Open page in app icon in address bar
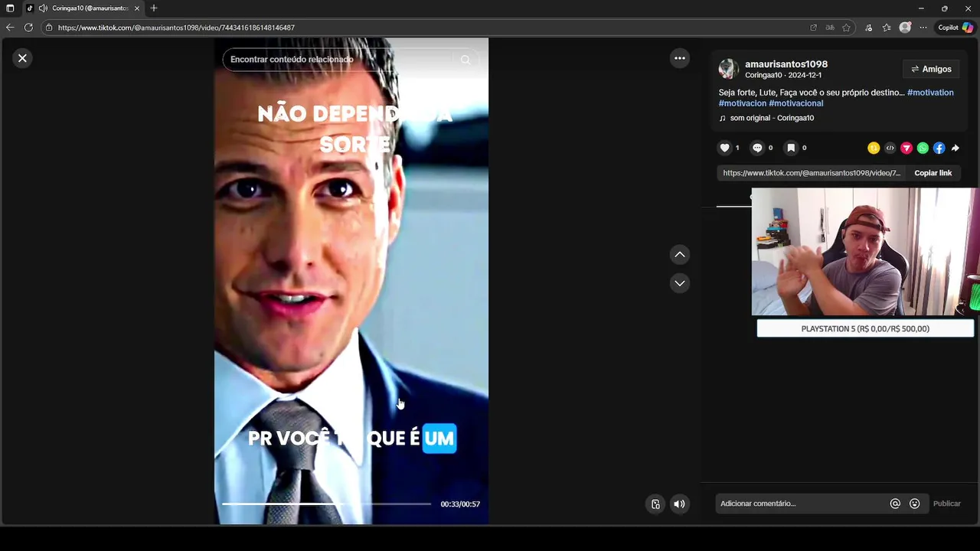Image resolution: width=980 pixels, height=551 pixels. 813,28
